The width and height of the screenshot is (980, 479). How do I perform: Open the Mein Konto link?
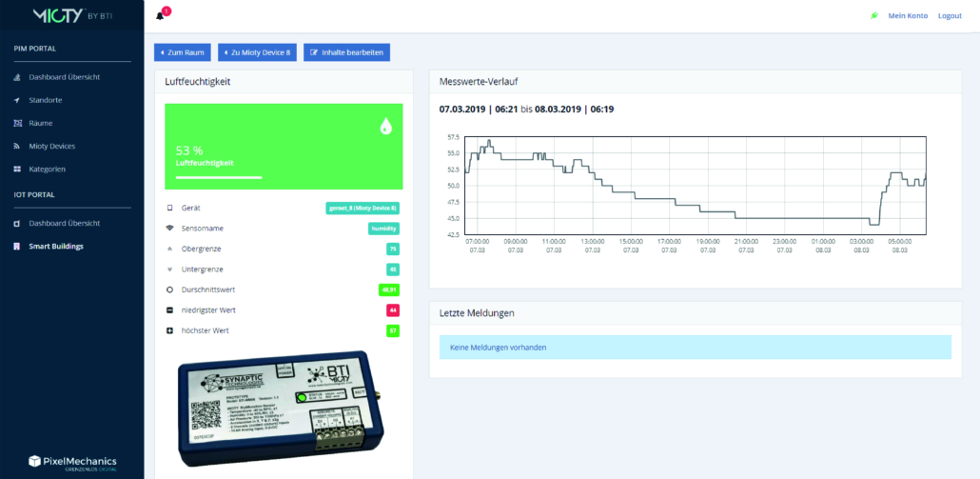point(908,16)
